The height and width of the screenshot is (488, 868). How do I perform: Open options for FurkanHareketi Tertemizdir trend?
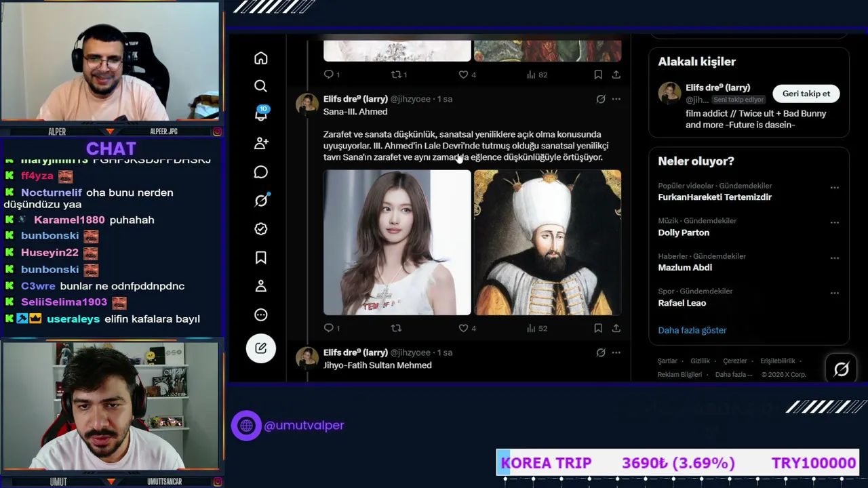[834, 188]
